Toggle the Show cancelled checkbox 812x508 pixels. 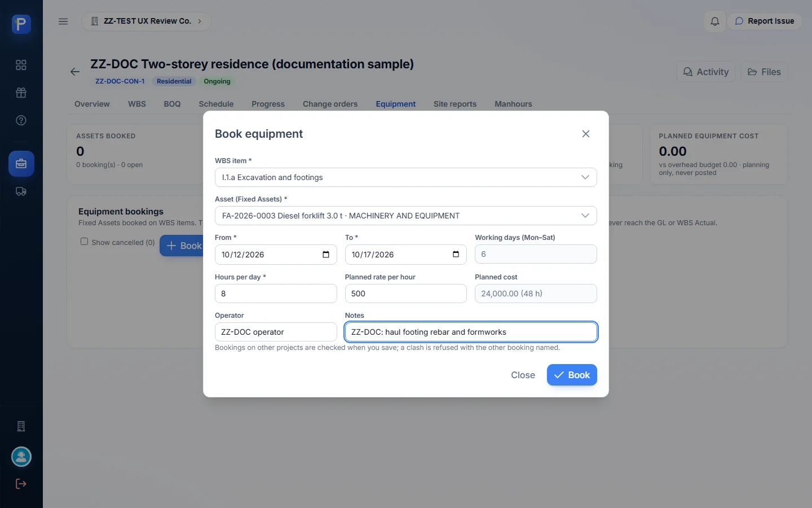click(84, 242)
